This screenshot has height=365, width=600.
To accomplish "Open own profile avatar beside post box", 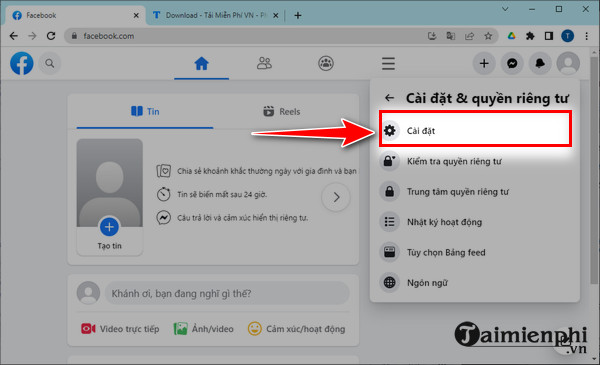I will tap(88, 293).
